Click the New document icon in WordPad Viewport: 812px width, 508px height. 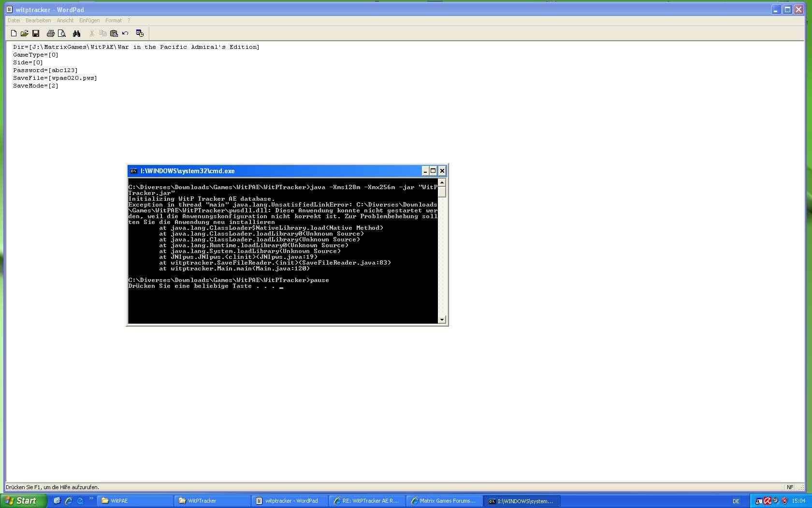pyautogui.click(x=14, y=33)
